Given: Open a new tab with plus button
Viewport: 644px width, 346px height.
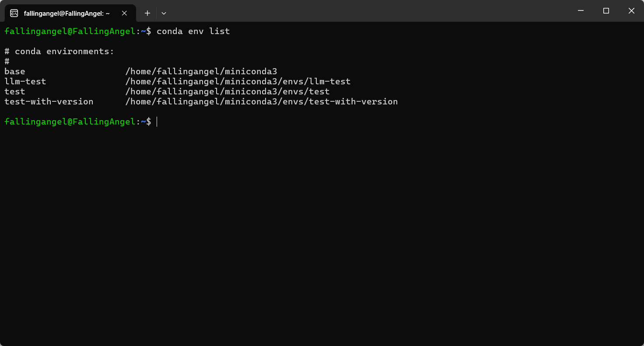Looking at the screenshot, I should point(147,13).
